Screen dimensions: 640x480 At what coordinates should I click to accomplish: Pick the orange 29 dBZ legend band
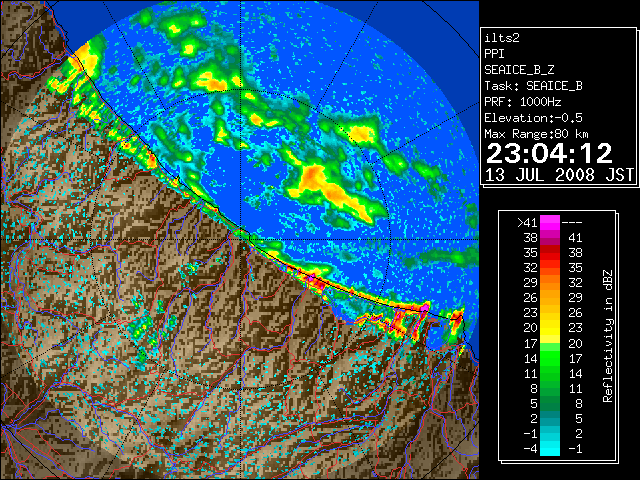point(550,283)
